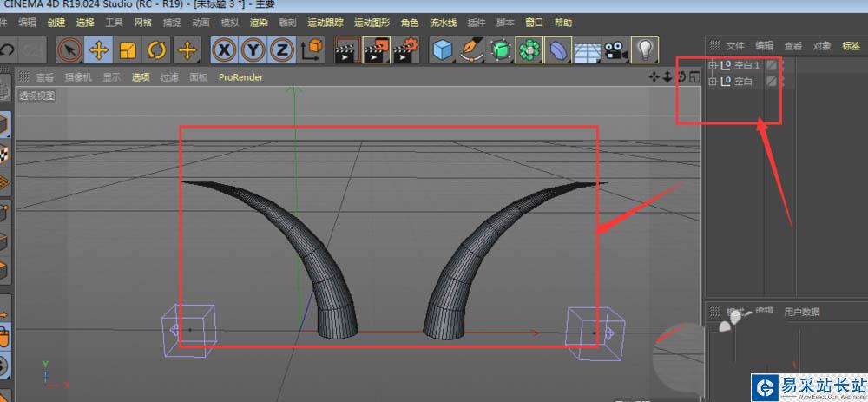
Task: Click the green Array modeling icon
Action: [529, 51]
